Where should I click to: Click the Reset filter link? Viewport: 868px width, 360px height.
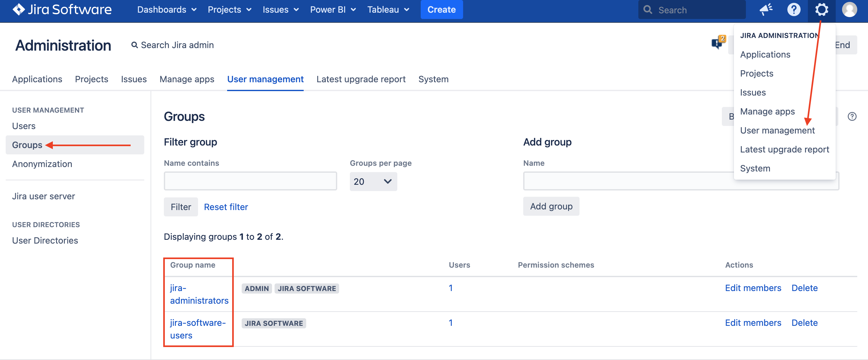click(x=226, y=207)
